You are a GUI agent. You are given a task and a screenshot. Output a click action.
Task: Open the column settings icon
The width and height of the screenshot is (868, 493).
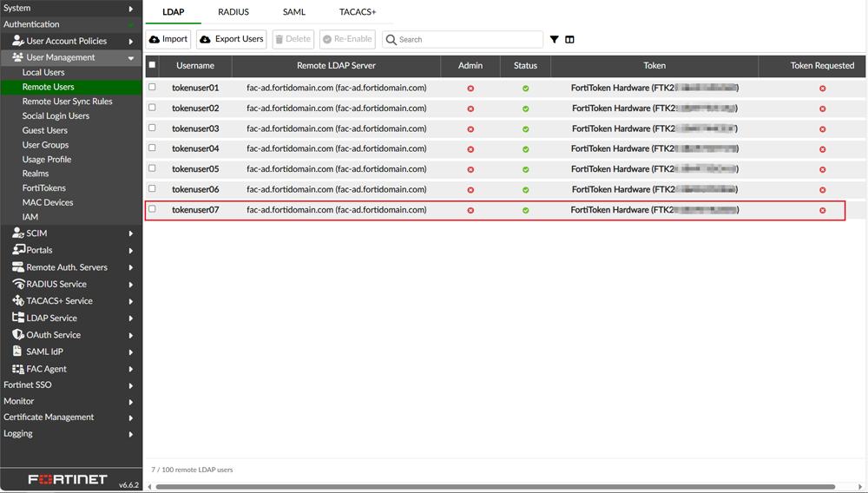(x=569, y=39)
